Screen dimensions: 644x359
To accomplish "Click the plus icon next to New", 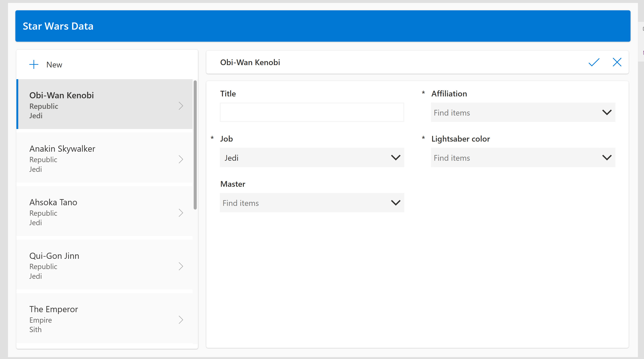I will click(x=34, y=64).
